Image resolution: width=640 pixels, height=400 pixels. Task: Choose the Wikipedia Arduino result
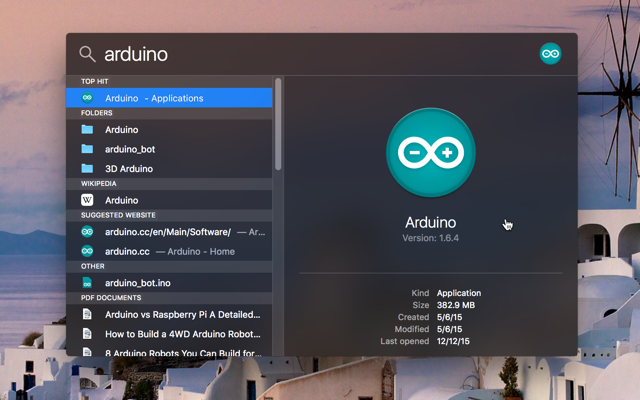[x=122, y=200]
